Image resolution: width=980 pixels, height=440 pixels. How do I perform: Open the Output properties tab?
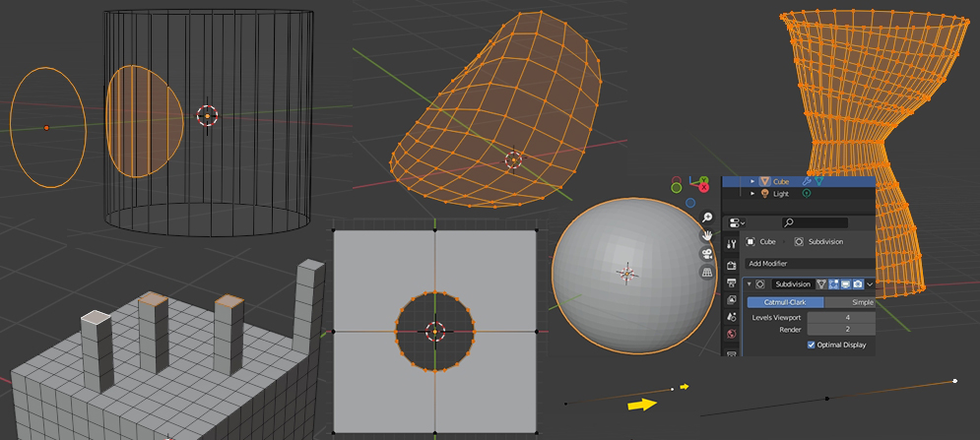(x=731, y=283)
